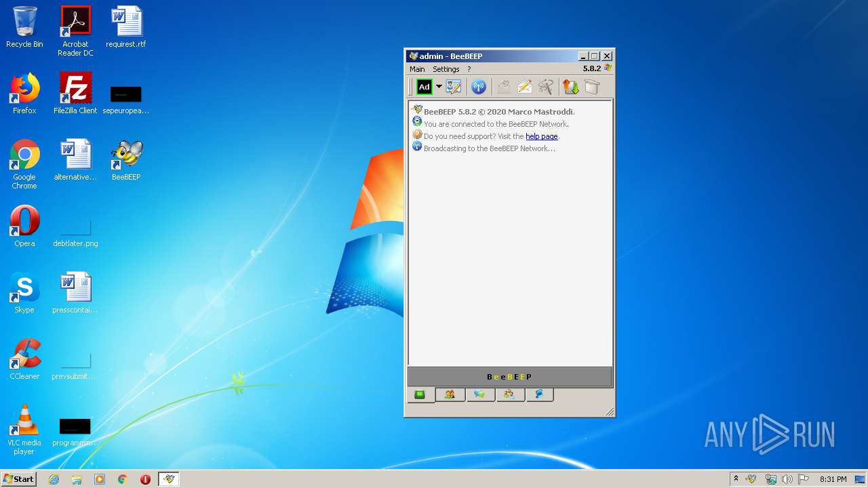Image resolution: width=868 pixels, height=488 pixels.
Task: Select the debtlater.png desktop file
Action: point(75,234)
